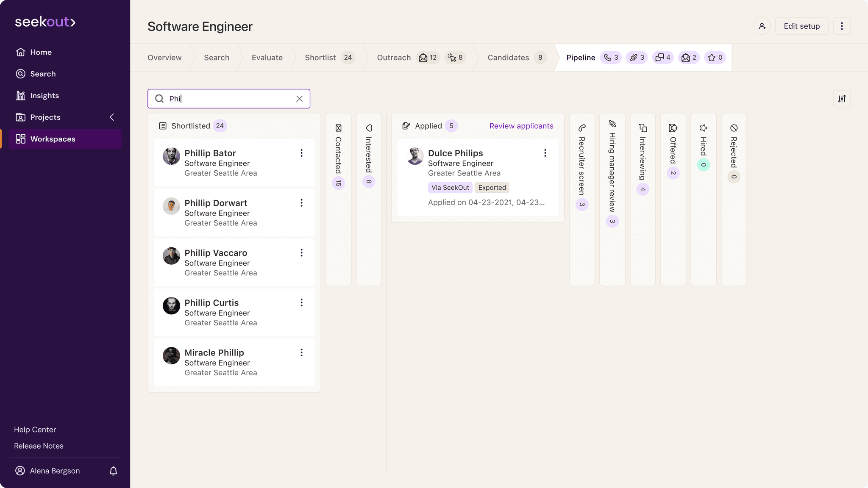Switch to the Shortlist tab
This screenshot has width=868, height=488.
(320, 58)
